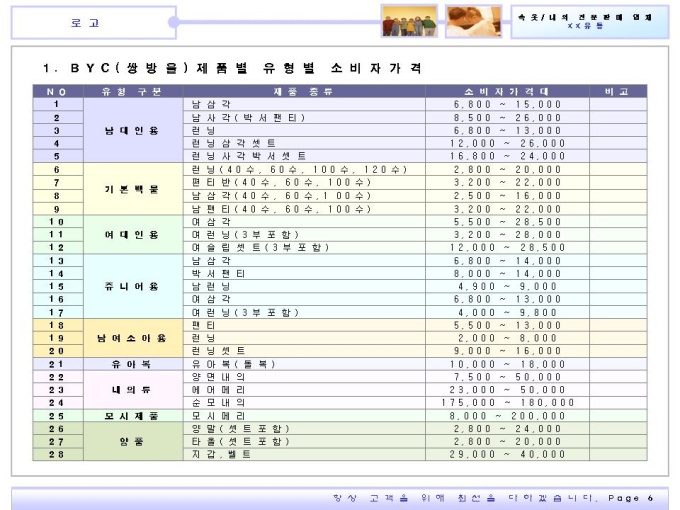Click price '5,500 ~ 28,500'
This screenshot has height=510, width=680.
click(507, 222)
